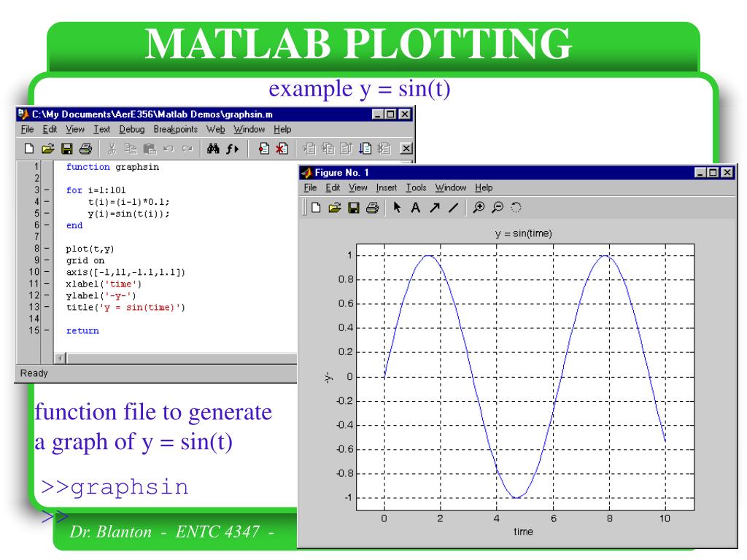Image resolution: width=747 pixels, height=560 pixels.
Task: Click the Cut scissors icon in editor
Action: pos(112,149)
